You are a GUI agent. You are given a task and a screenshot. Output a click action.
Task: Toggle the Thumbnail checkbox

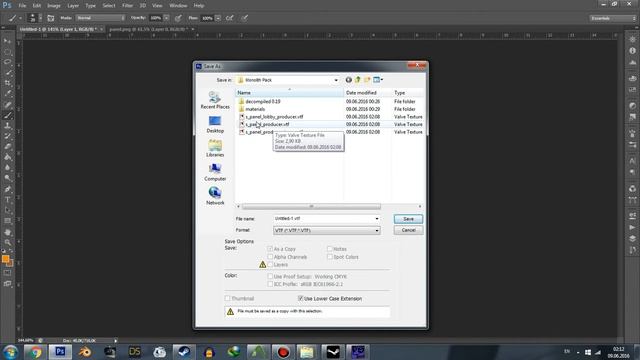pyautogui.click(x=227, y=298)
